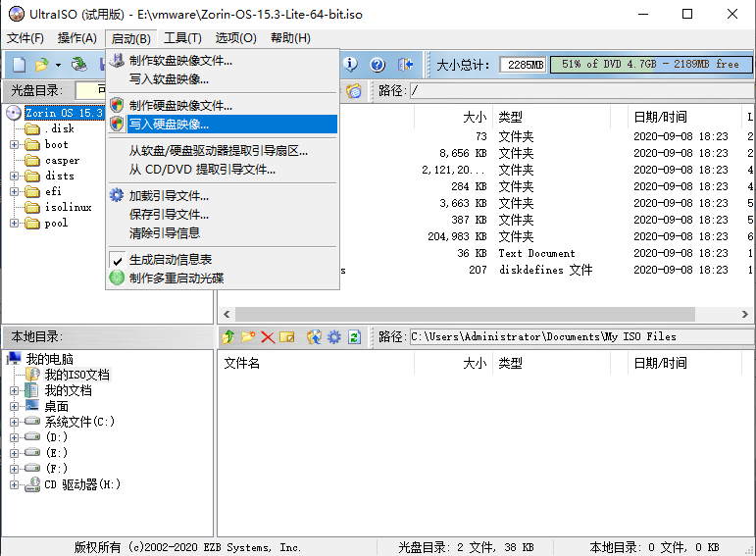Click the blue info (i) toolbar icon
The width and height of the screenshot is (756, 556).
click(x=350, y=64)
